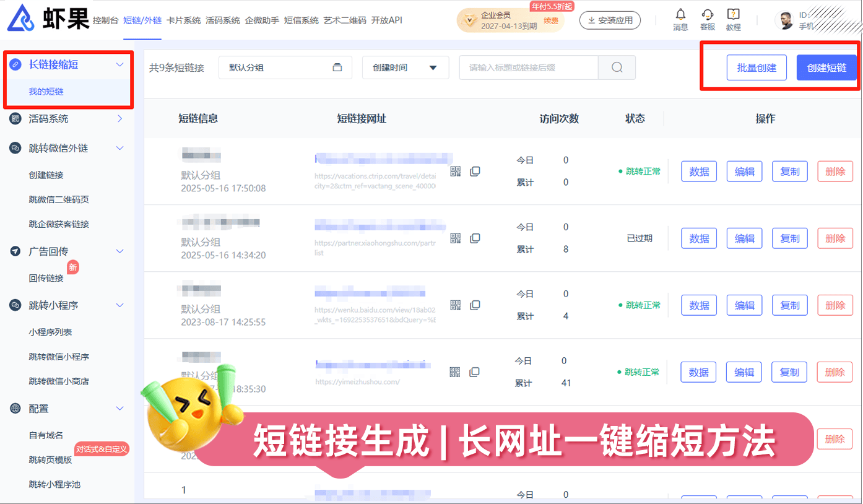Click 安装应用 button in header
The height and width of the screenshot is (504, 863).
pyautogui.click(x=609, y=20)
